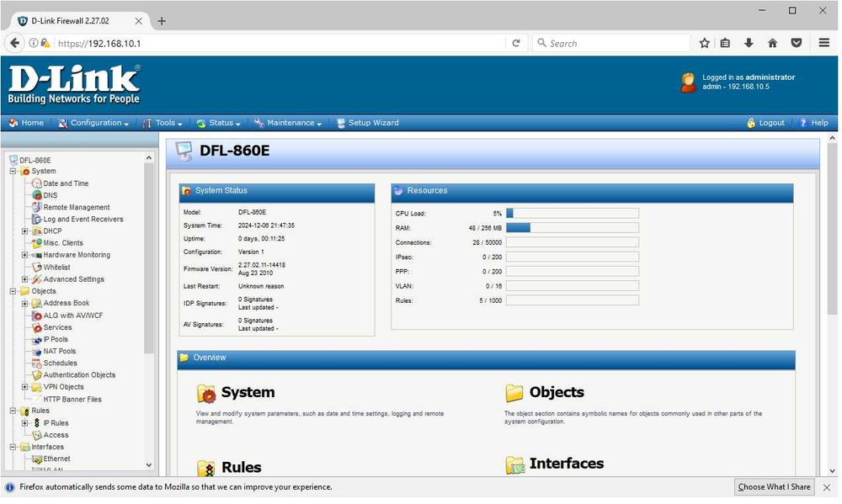The width and height of the screenshot is (842, 504).
Task: Open the System overview heading link
Action: [x=248, y=393]
